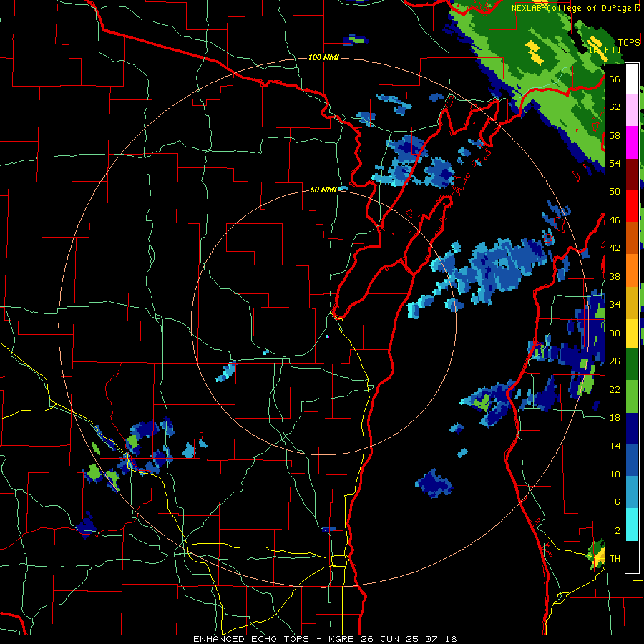Click the 50 value on the legend scale

tap(615, 191)
